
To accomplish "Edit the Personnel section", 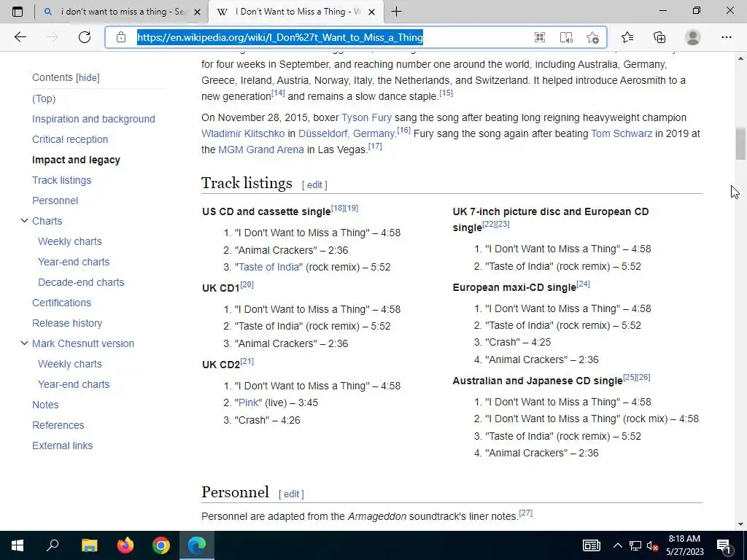I will 292,494.
